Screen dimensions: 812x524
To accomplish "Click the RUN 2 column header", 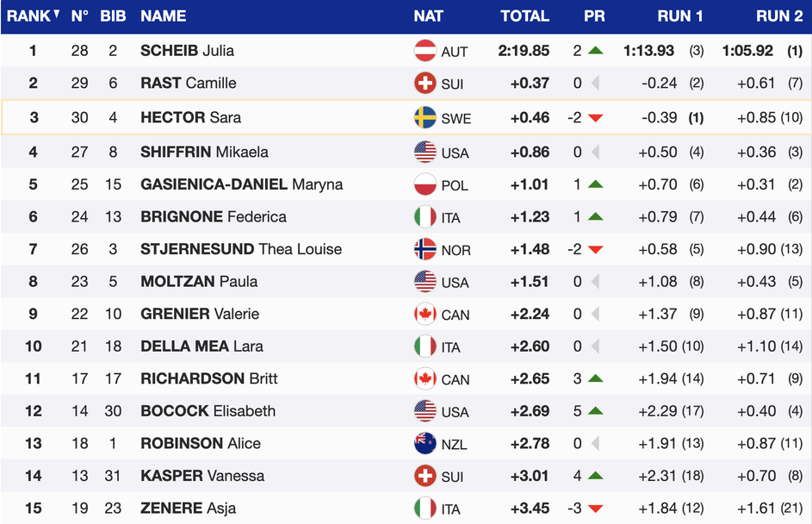I will (x=778, y=16).
